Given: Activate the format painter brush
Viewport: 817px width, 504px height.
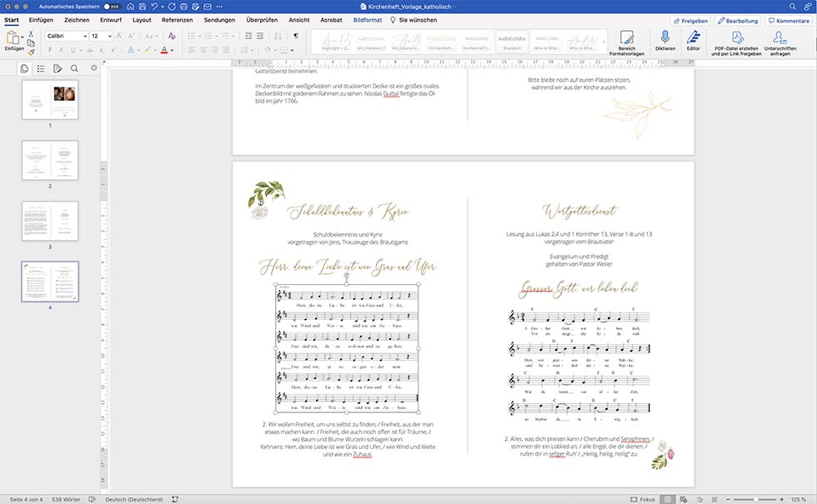Looking at the screenshot, I should (31, 52).
